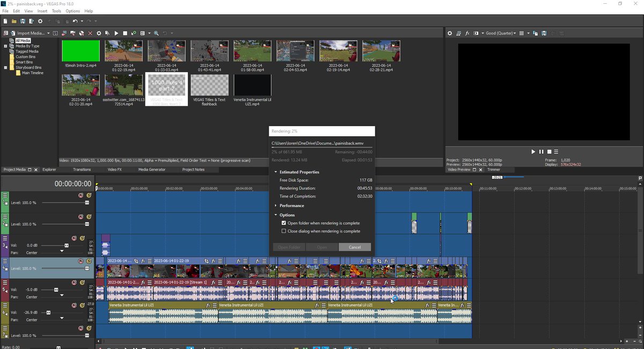The width and height of the screenshot is (644, 349).
Task: Collapse the Estimated Properties section
Action: pyautogui.click(x=276, y=172)
